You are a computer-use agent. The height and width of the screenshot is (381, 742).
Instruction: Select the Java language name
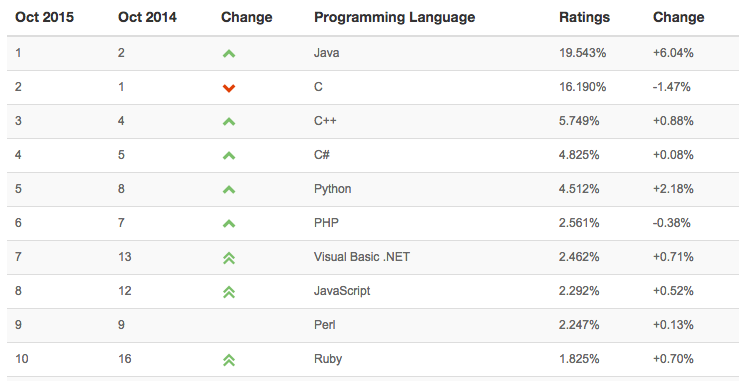(x=327, y=53)
